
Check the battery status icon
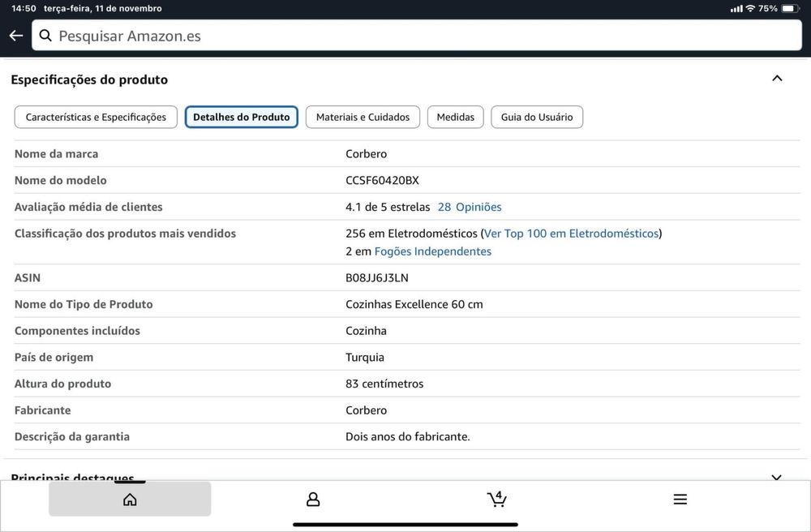790,8
